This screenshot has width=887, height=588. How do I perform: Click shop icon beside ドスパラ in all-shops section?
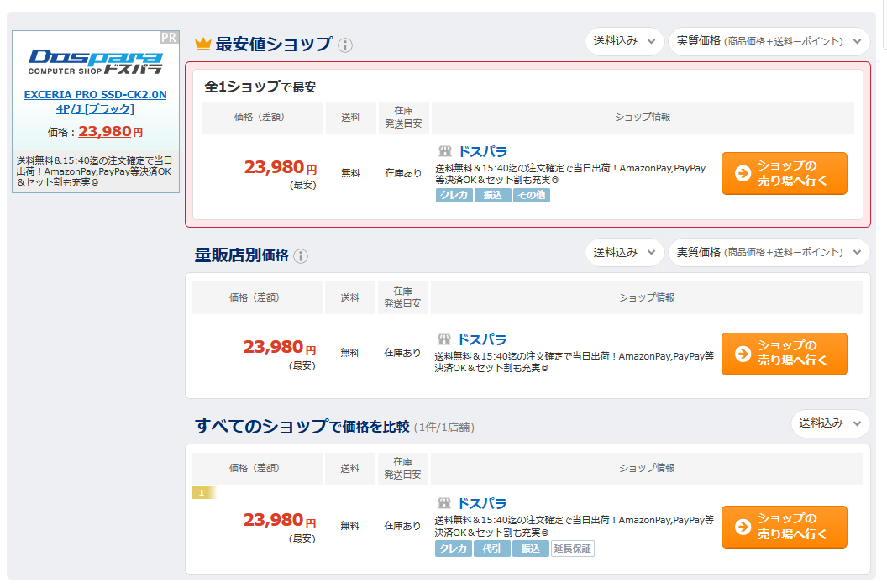pyautogui.click(x=445, y=503)
